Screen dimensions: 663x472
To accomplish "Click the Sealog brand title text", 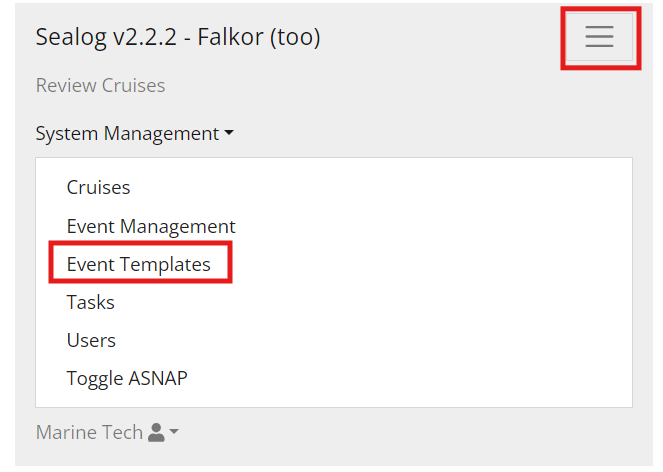I will click(x=178, y=37).
